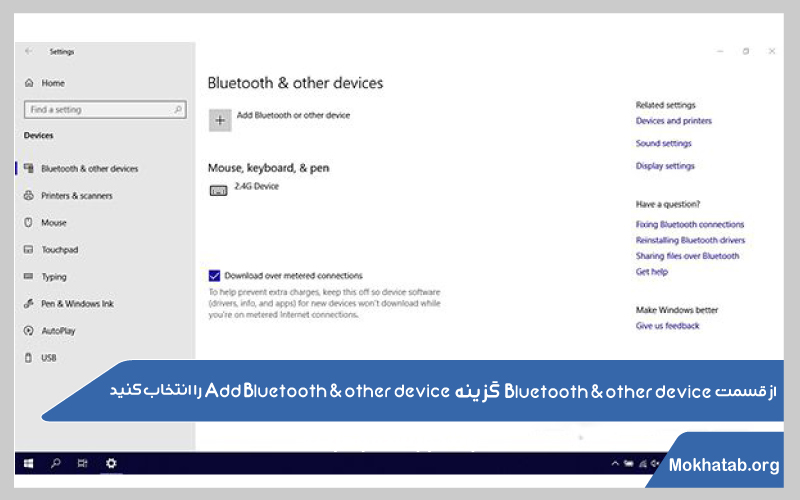
Task: Open USB settings
Action: (x=49, y=358)
